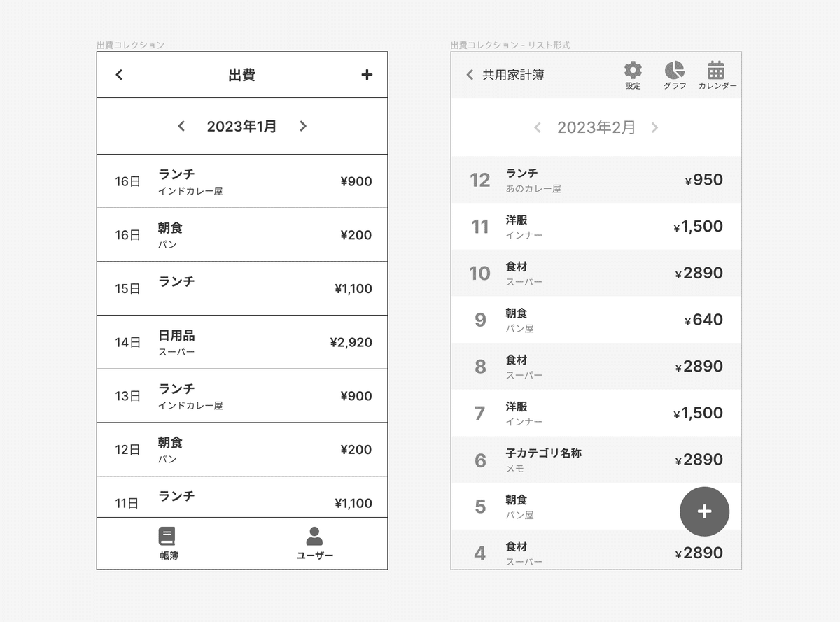Open the 13日 ランチ entry
The height and width of the screenshot is (622, 840).
pos(242,396)
